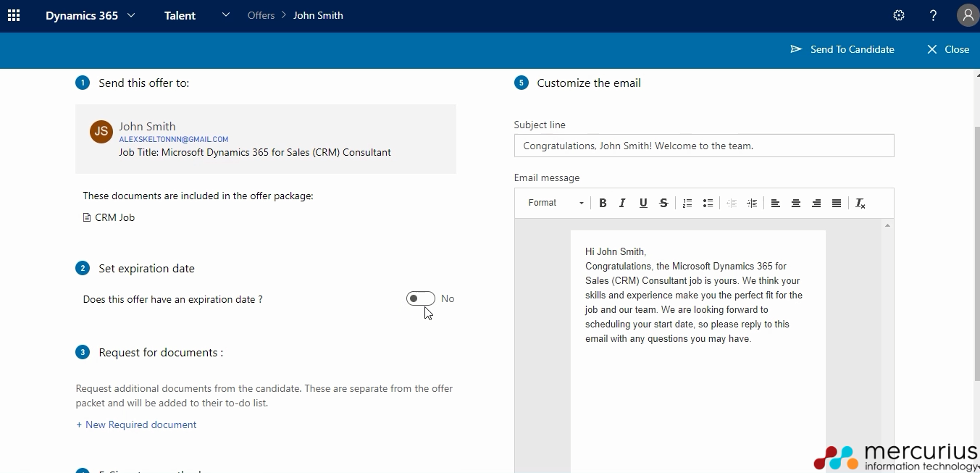The height and width of the screenshot is (473, 980).
Task: Click into the Subject line field
Action: coord(704,146)
